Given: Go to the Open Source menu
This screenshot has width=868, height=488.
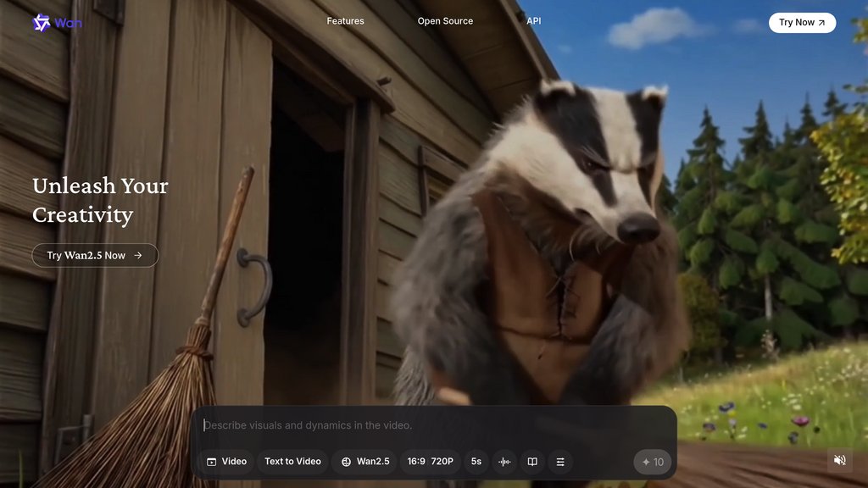Looking at the screenshot, I should [x=445, y=21].
